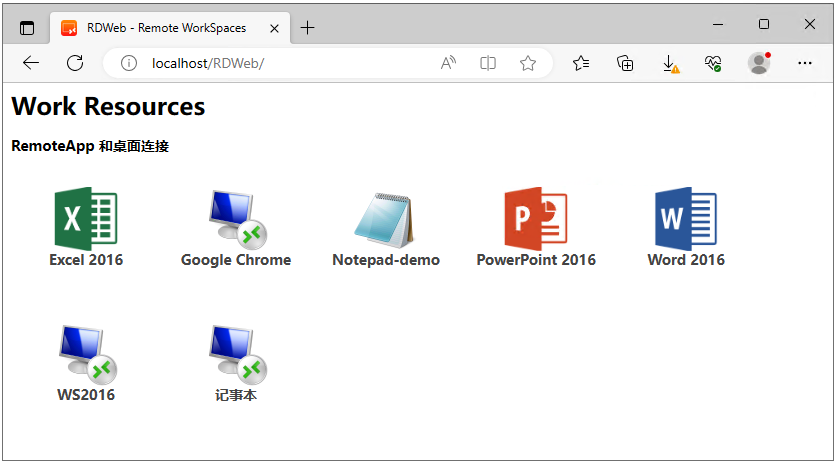Open the split screen icon
The height and width of the screenshot is (463, 836).
(x=488, y=63)
